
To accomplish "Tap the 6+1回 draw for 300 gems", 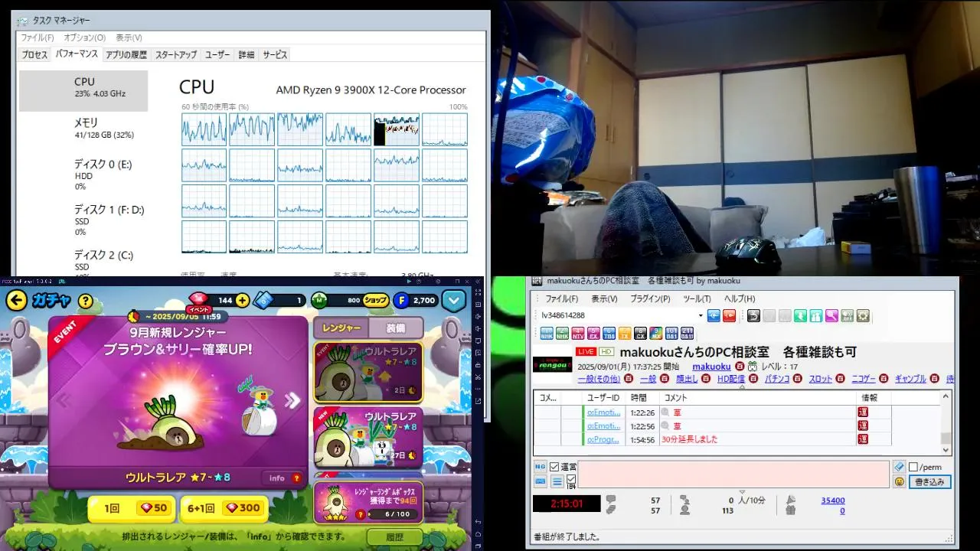I will click(224, 508).
